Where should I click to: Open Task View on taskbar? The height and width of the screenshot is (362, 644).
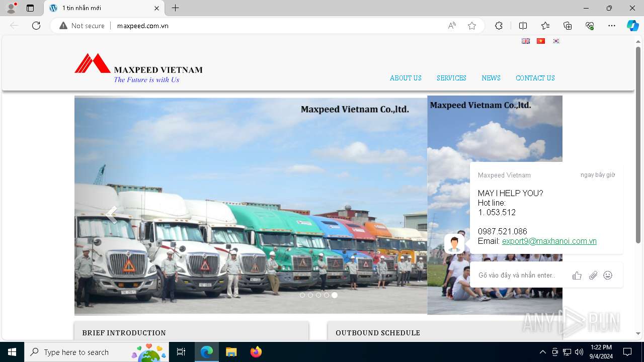click(181, 352)
